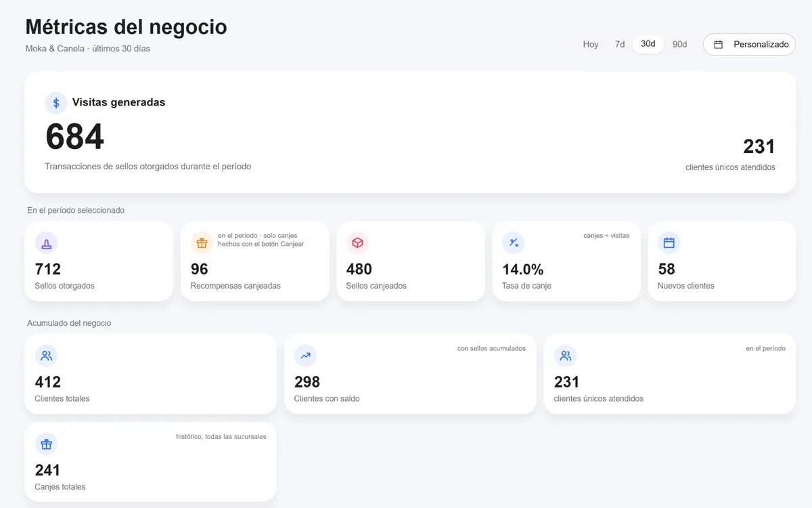
Task: Click the 'en el período' note on the clientes únicos atendidos card
Action: [766, 349]
